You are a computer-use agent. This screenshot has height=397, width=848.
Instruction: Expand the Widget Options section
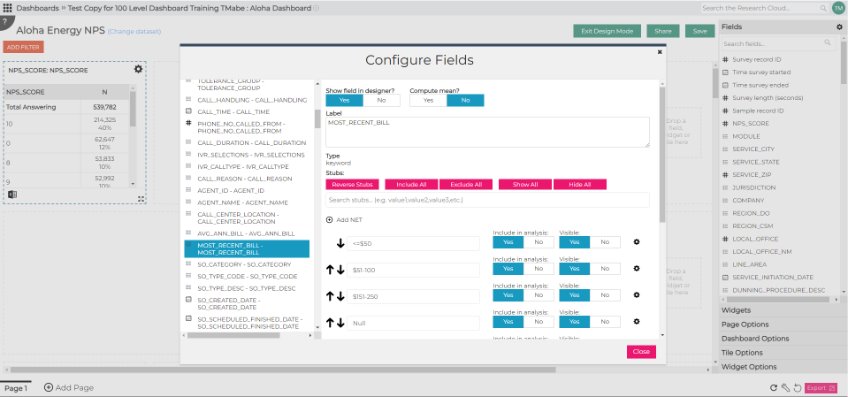782,367
